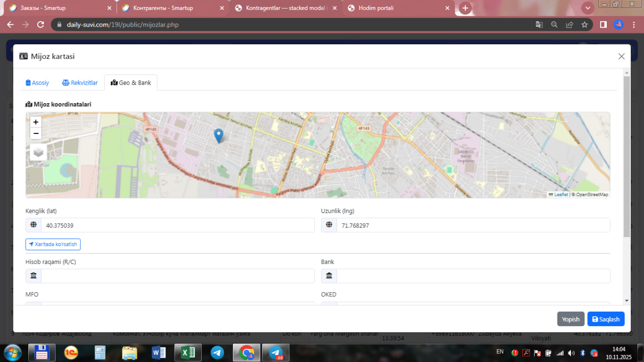Bookmark this page with star icon
The image size is (644, 362).
pyautogui.click(x=584, y=25)
